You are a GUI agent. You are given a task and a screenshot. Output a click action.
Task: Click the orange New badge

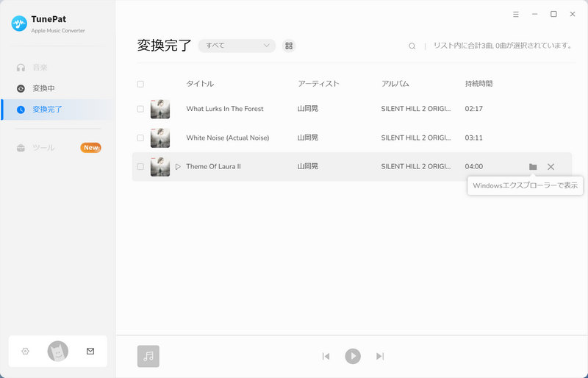[90, 148]
